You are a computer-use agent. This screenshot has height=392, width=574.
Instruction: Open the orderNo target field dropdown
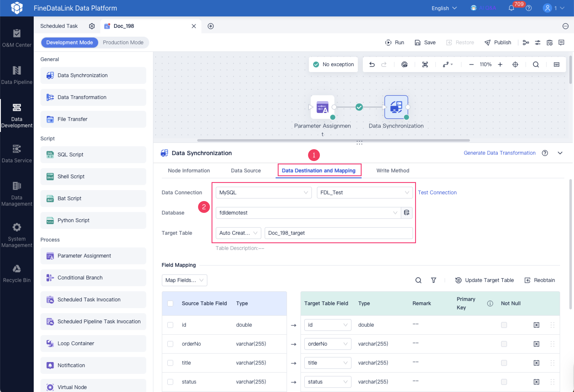[x=327, y=344]
